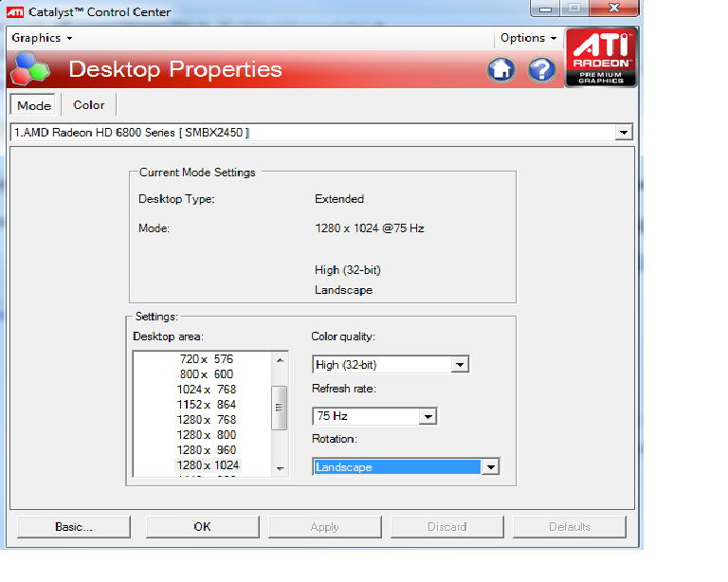Image resolution: width=728 pixels, height=582 pixels.
Task: Minimize the Catalyst Control Center window
Action: click(546, 8)
